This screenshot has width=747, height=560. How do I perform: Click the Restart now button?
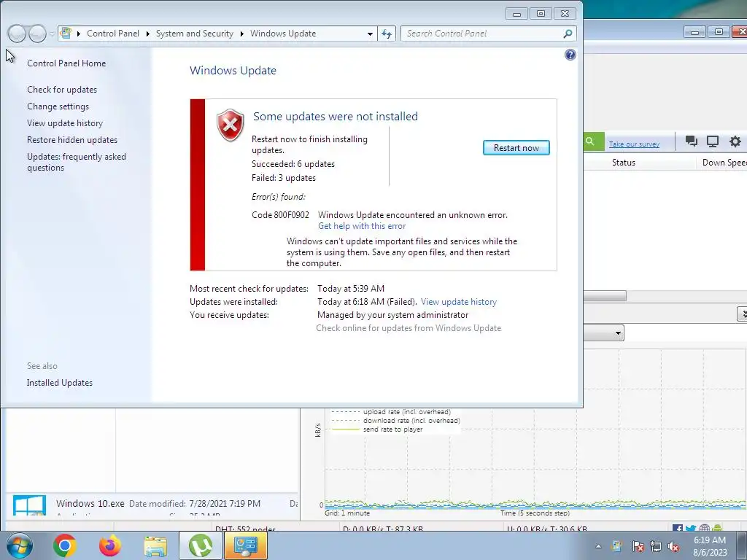[516, 147]
